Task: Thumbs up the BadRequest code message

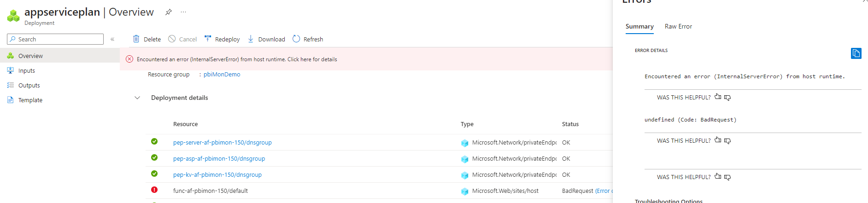Action: (x=718, y=140)
